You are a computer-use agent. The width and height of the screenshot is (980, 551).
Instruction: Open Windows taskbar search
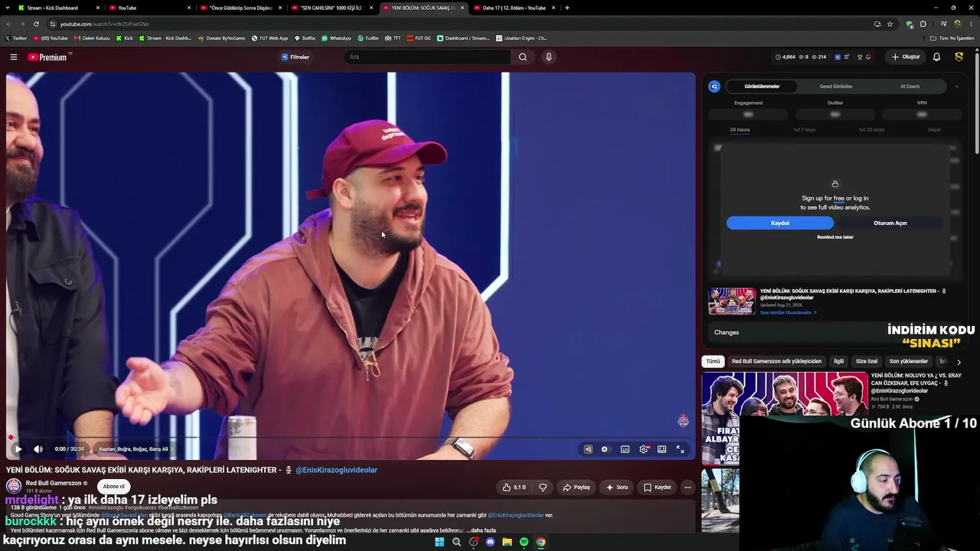pyautogui.click(x=456, y=542)
